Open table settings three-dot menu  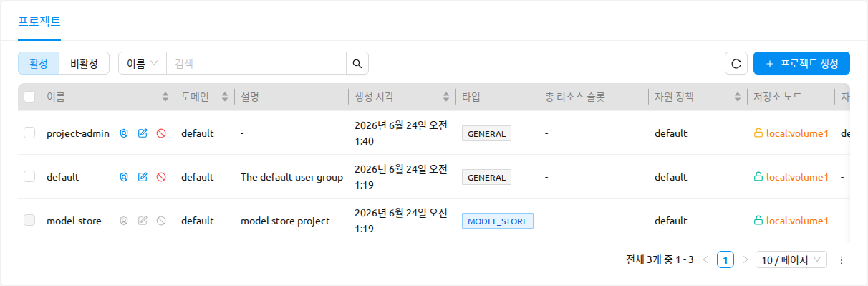[x=842, y=260]
